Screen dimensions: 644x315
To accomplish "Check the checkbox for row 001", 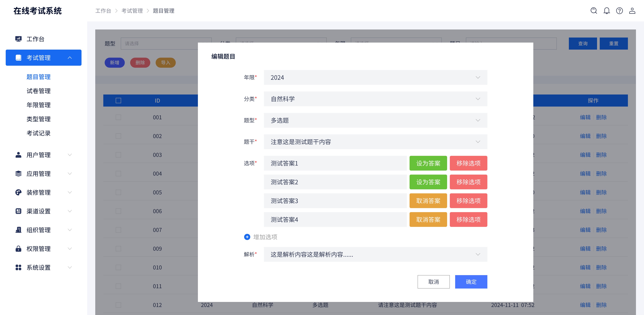I will (x=118, y=117).
